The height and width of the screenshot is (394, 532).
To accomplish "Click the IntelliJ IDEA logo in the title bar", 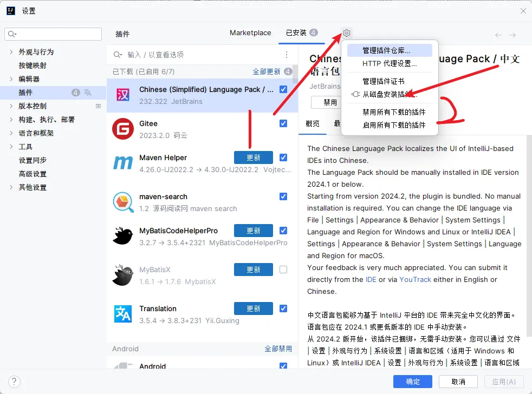I will pos(11,11).
